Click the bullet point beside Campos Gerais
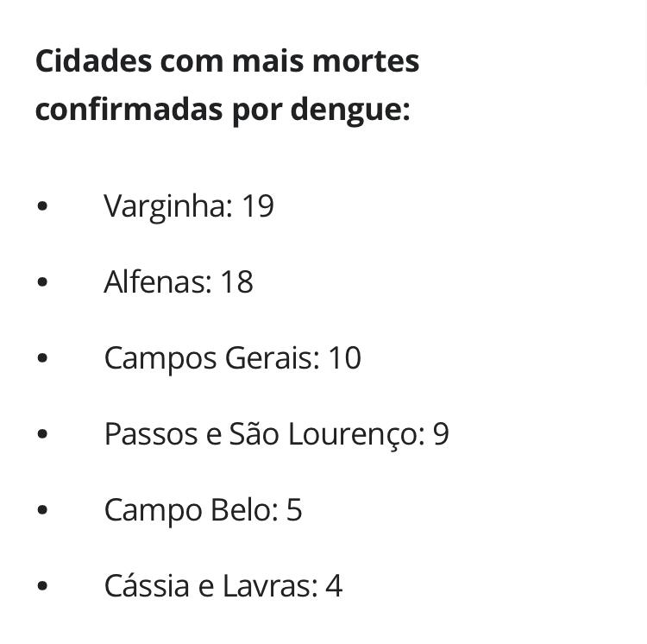The width and height of the screenshot is (647, 644). [x=42, y=357]
